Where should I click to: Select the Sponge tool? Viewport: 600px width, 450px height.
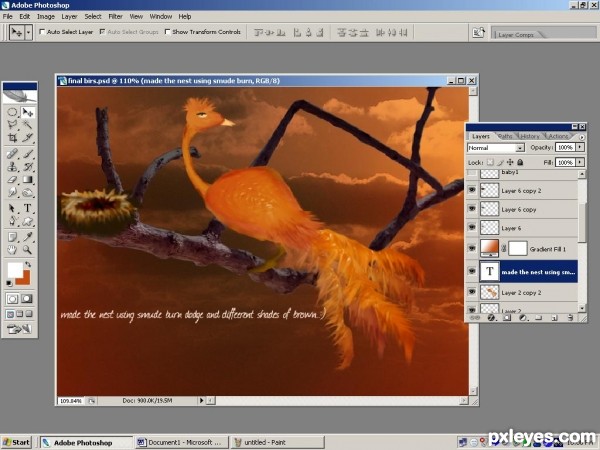[x=28, y=192]
